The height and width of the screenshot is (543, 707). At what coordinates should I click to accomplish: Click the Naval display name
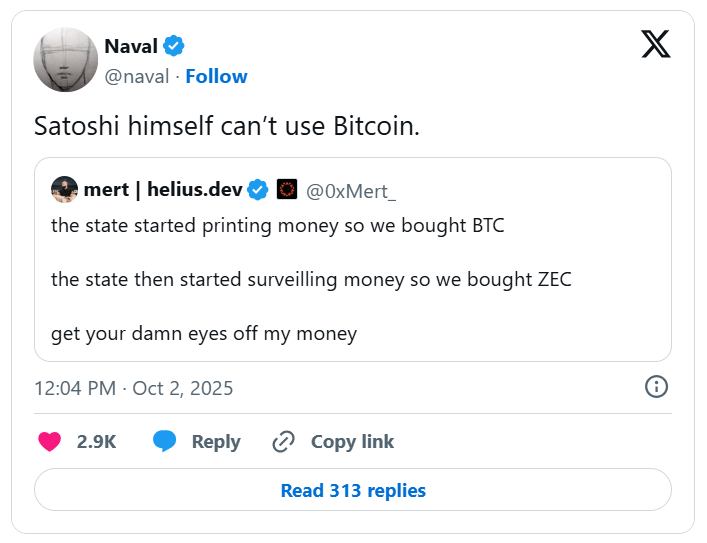pyautogui.click(x=130, y=46)
